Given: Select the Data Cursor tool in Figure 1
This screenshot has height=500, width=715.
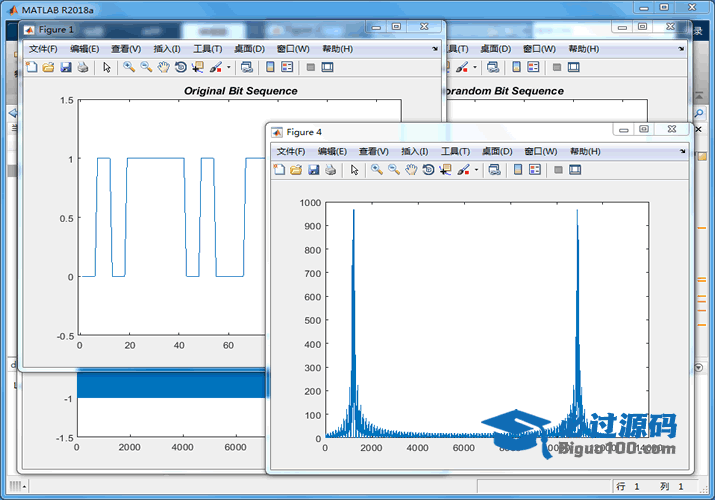Looking at the screenshot, I should [x=197, y=68].
